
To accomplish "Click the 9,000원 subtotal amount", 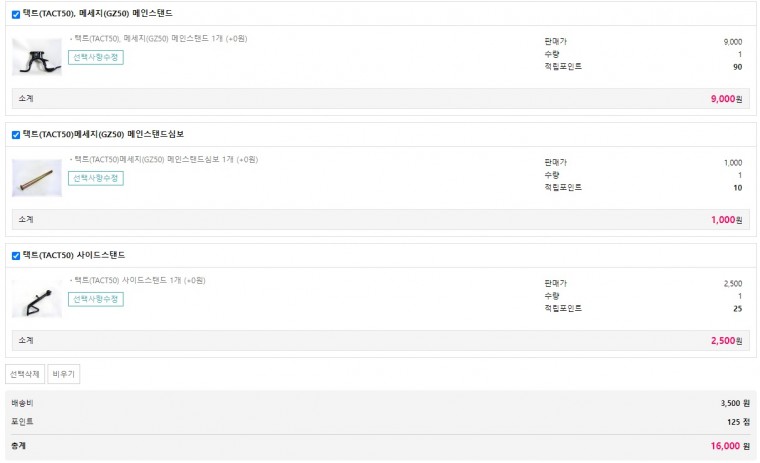I will (726, 99).
